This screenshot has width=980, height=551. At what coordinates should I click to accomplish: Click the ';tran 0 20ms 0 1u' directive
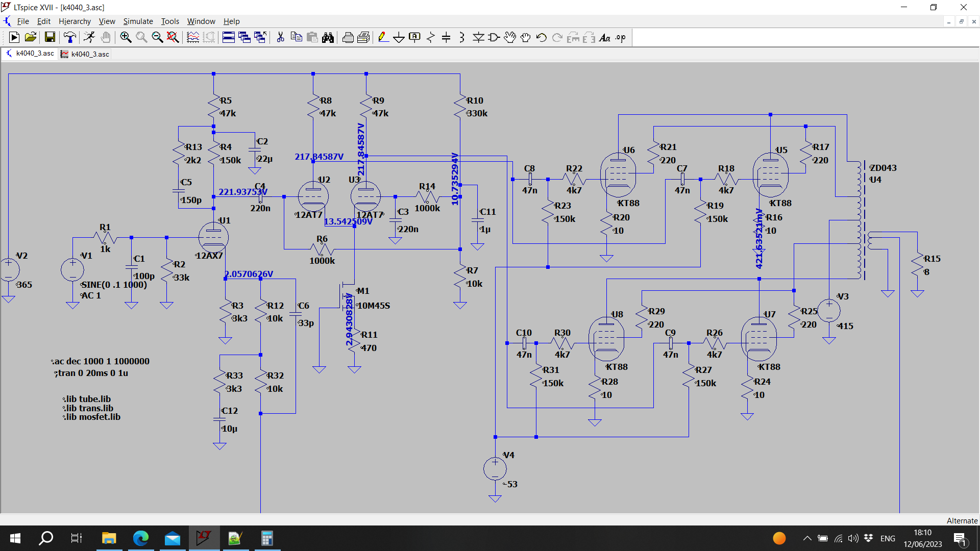(91, 373)
